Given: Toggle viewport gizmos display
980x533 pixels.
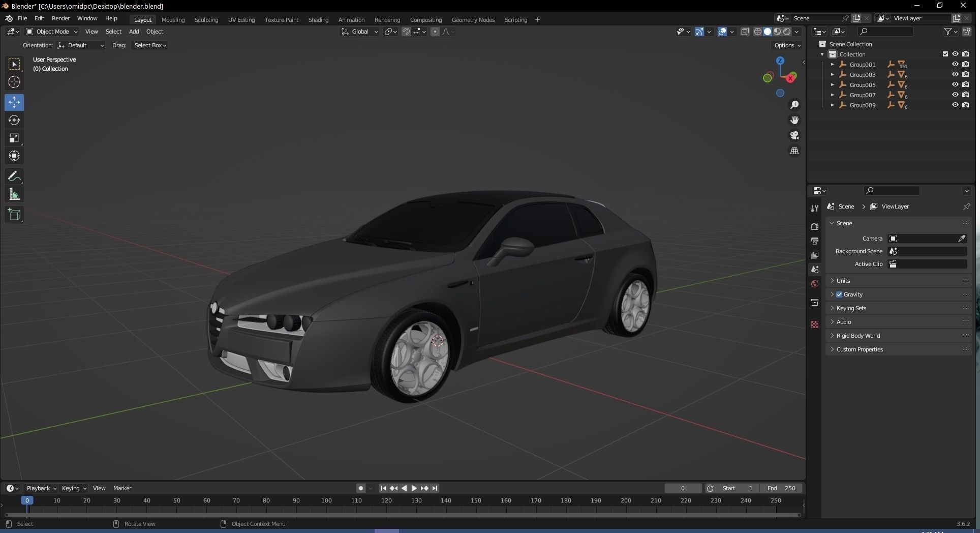Looking at the screenshot, I should click(x=699, y=32).
